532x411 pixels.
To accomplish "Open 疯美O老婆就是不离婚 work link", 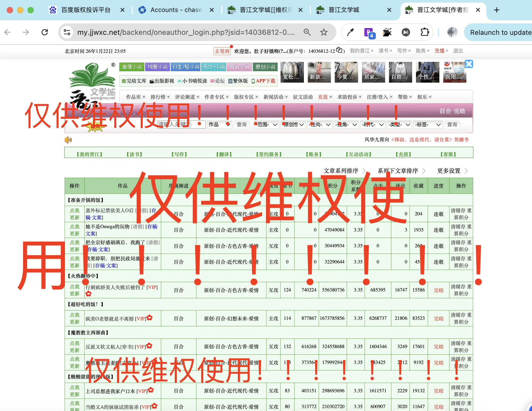I will 110,319.
